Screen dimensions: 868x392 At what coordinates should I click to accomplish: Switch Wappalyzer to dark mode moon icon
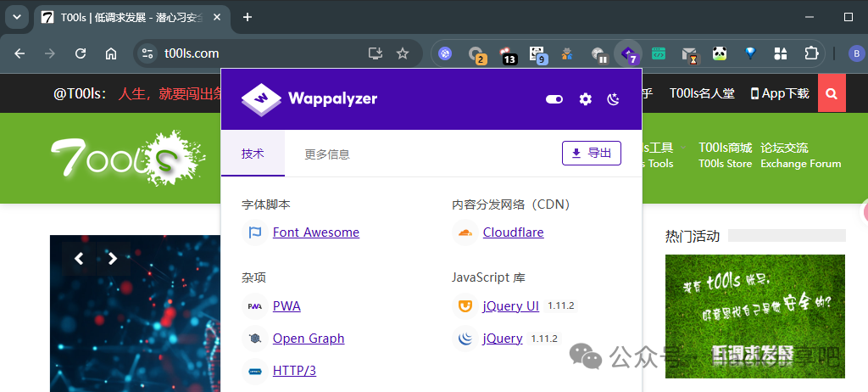tap(614, 99)
